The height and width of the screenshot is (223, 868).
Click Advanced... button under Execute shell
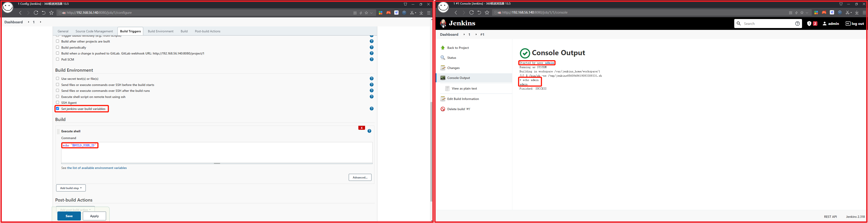(x=360, y=178)
